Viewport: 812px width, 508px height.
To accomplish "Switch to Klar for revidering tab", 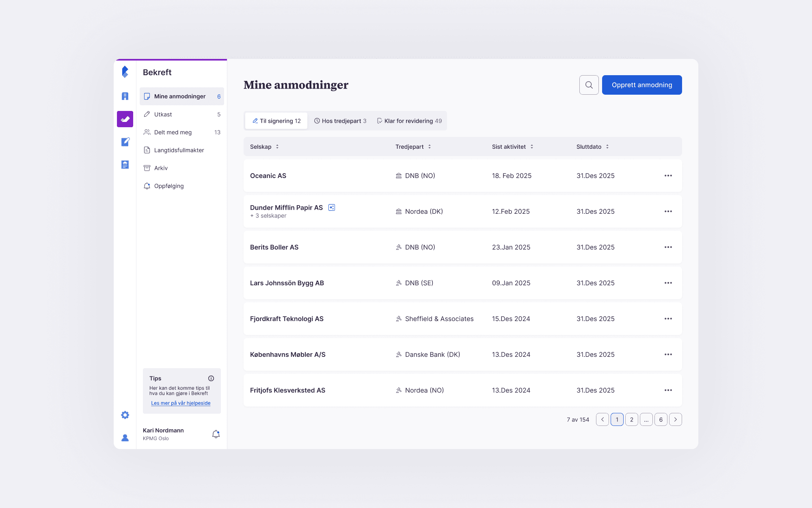I will point(409,121).
